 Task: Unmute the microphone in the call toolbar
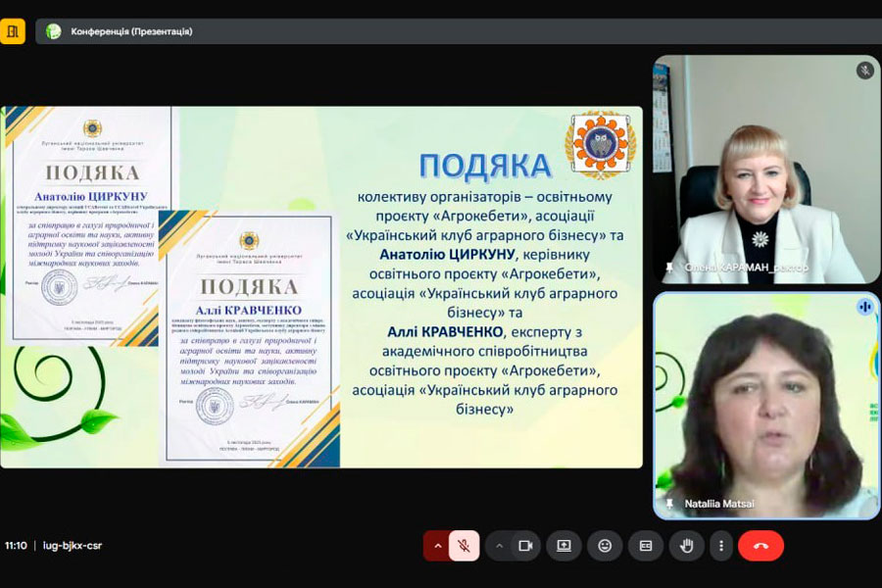click(x=464, y=546)
